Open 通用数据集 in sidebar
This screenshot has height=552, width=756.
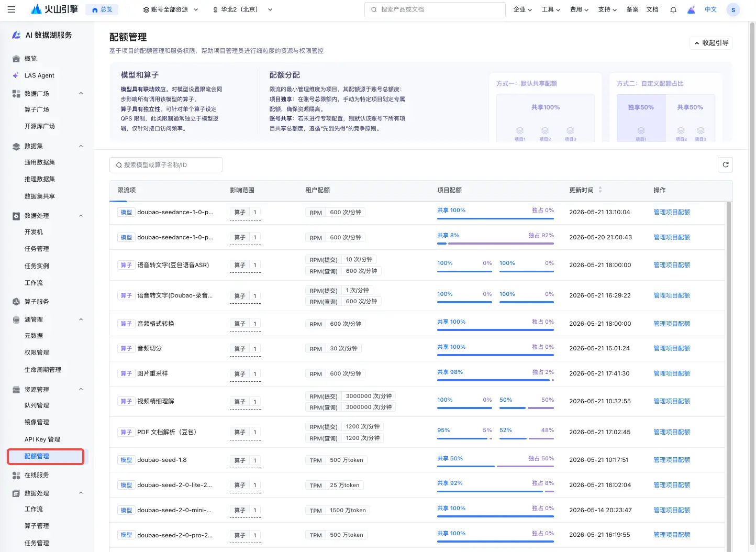click(x=40, y=162)
